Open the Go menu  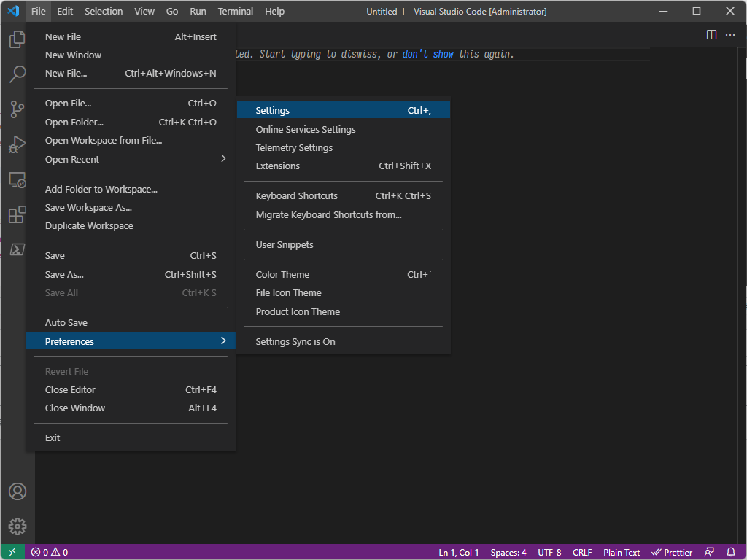pyautogui.click(x=172, y=11)
